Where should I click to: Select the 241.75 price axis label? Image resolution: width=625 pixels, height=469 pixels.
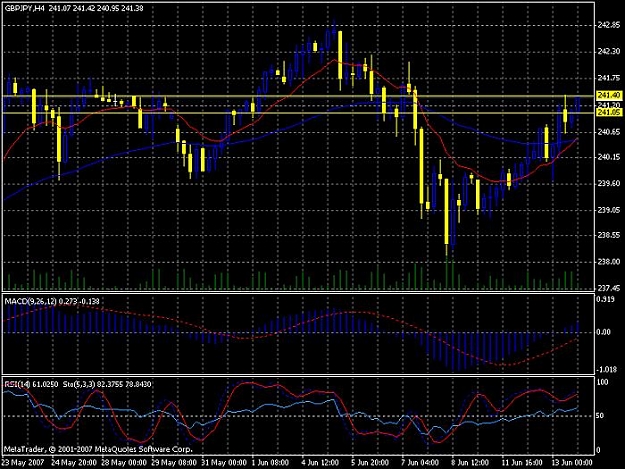609,78
